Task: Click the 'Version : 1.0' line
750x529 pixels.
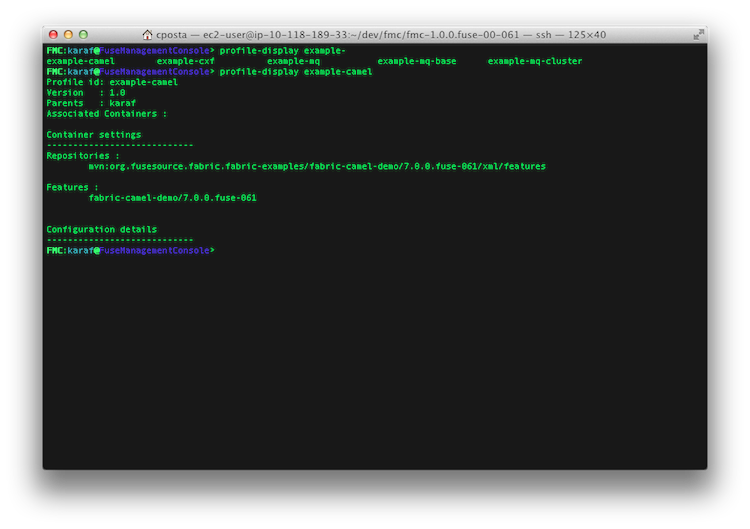Action: 86,93
